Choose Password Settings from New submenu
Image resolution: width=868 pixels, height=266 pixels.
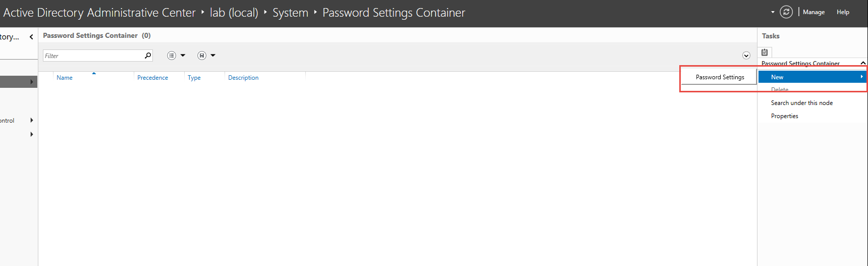(720, 77)
